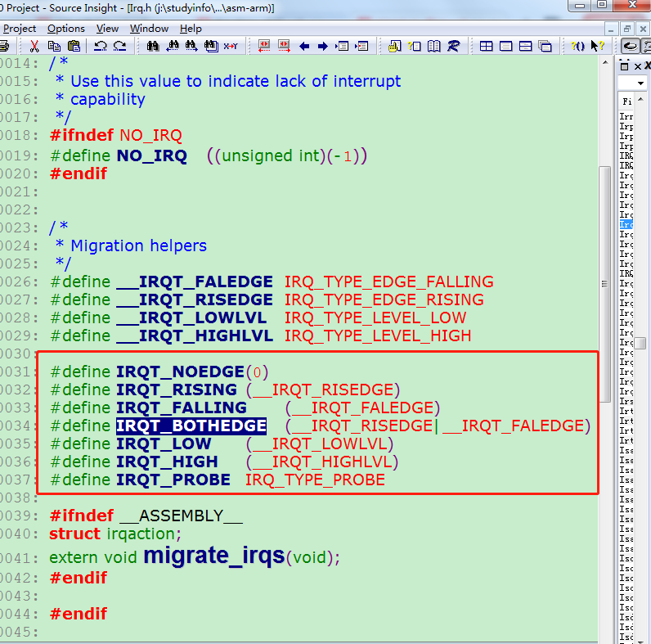Click the Cut scissors icon
Viewport: 651px width, 644px height.
(34, 46)
